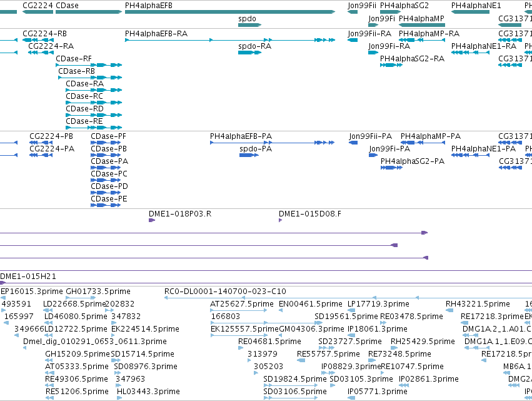Click the PH4alphaNE1 gene label
Viewport: 532px width, 401px height.
click(x=476, y=6)
